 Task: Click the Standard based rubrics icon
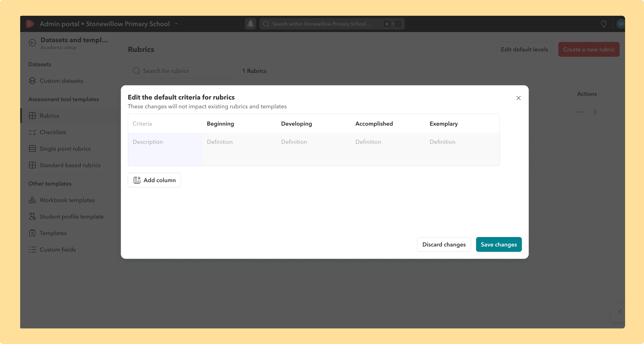(x=32, y=165)
